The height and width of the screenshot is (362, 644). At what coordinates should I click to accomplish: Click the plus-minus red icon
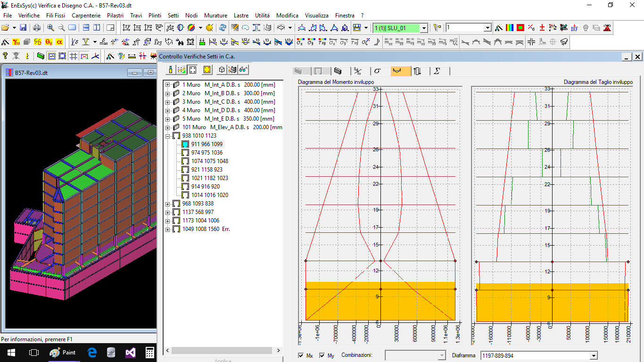coord(542,28)
